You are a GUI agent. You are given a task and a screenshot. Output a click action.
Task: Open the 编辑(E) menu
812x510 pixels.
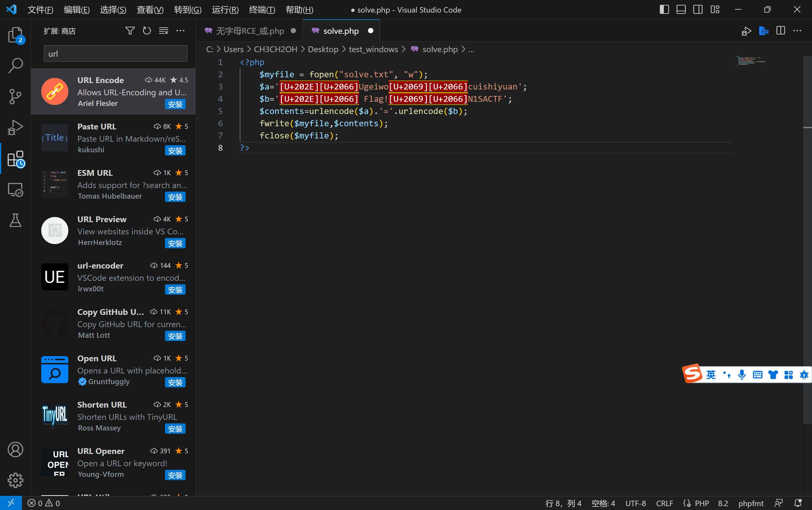77,10
